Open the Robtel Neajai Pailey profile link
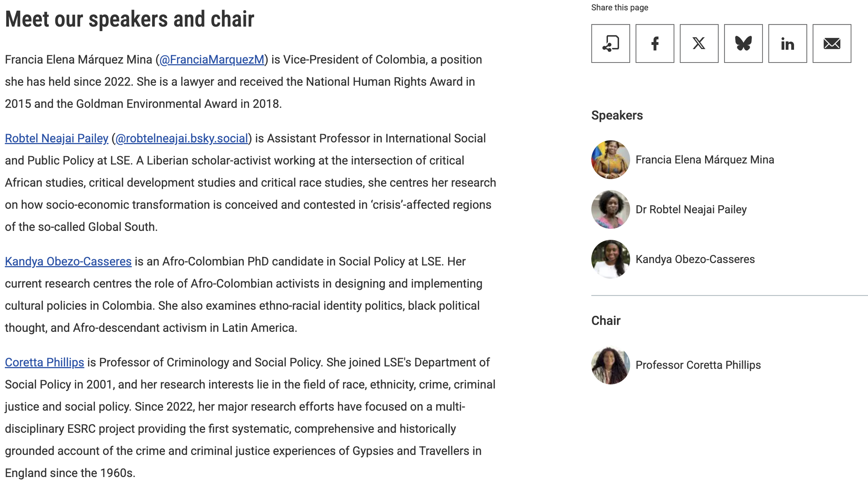The image size is (868, 497). [x=57, y=138]
